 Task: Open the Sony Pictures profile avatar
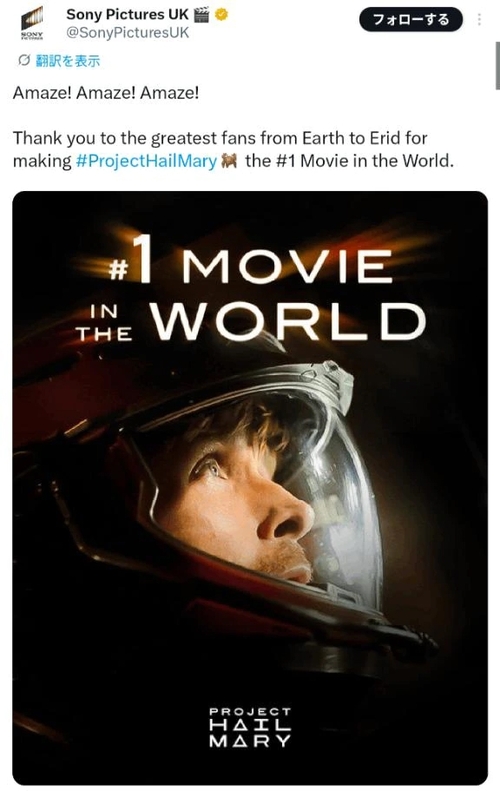click(x=32, y=23)
